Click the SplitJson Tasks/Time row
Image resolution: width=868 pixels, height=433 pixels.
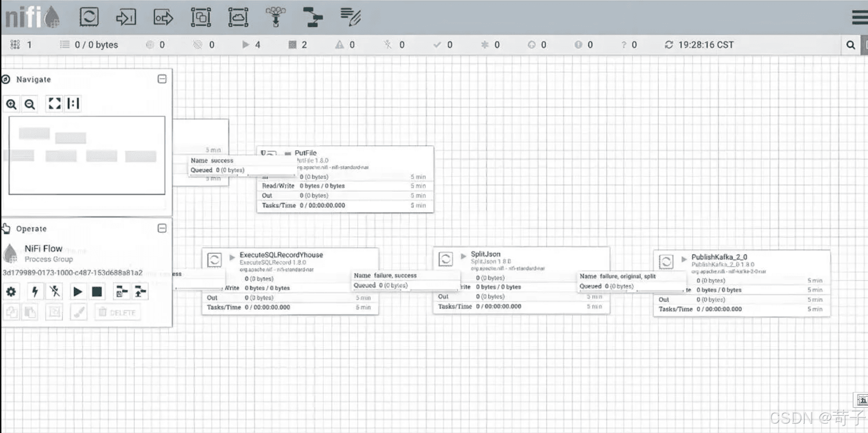(x=521, y=306)
